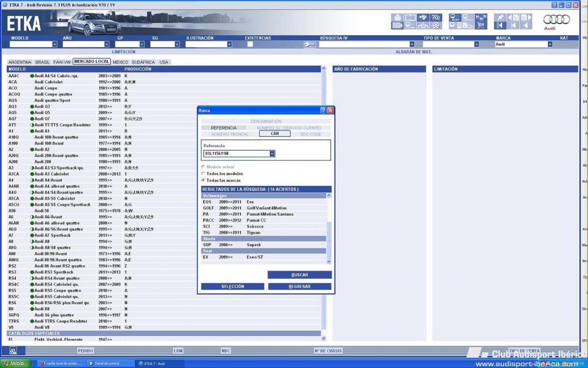The height and width of the screenshot is (368, 588).
Task: Open the wheel rim icon
Action: (x=436, y=26)
